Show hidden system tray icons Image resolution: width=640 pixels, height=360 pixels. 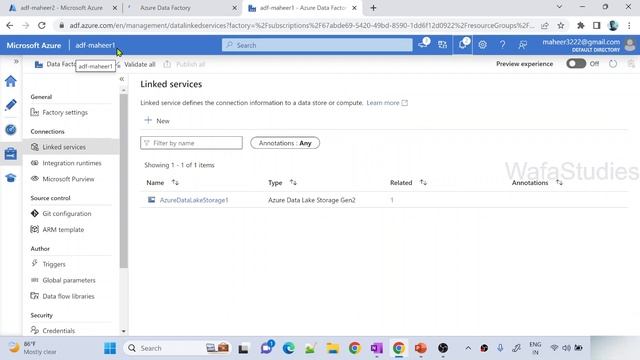(468, 348)
